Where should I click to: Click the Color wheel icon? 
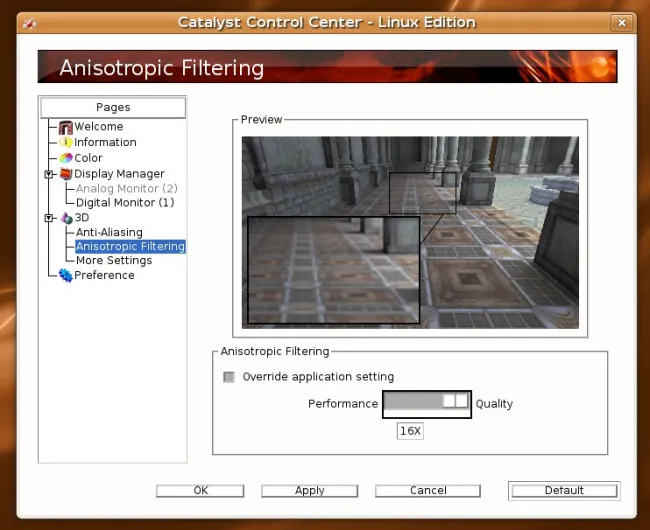coord(66,158)
